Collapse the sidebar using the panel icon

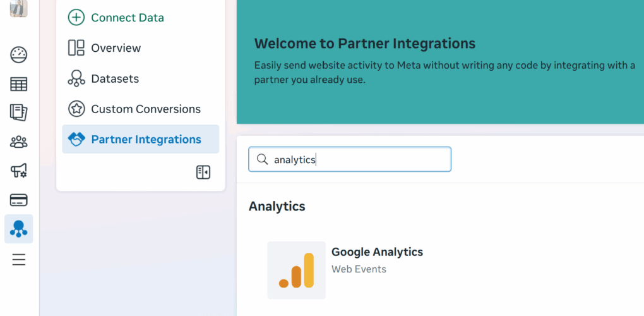coord(203,173)
